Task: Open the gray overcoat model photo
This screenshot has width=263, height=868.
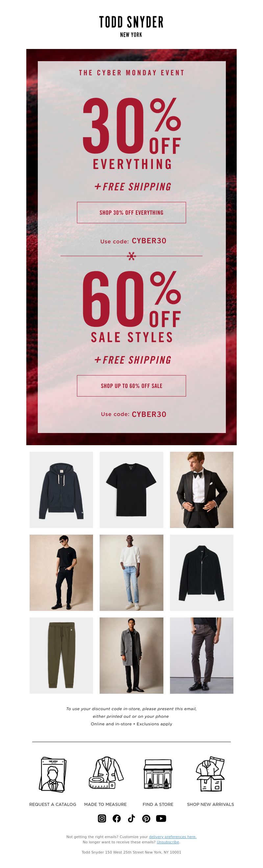Action: point(131,656)
